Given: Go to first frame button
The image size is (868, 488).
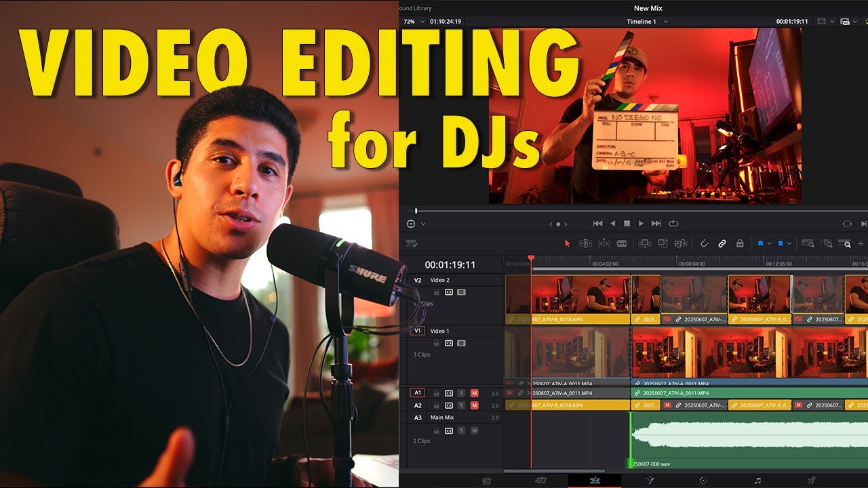Looking at the screenshot, I should (597, 224).
